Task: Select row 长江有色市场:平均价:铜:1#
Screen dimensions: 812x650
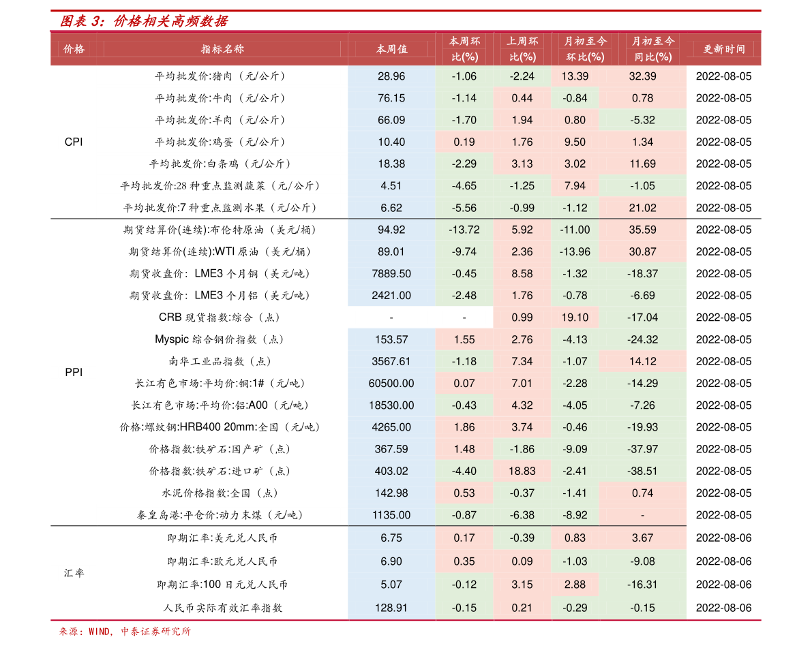Action: pyautogui.click(x=406, y=384)
